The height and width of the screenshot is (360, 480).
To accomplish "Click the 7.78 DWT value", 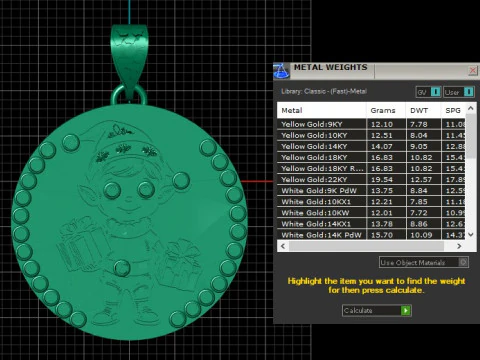I will 419,124.
